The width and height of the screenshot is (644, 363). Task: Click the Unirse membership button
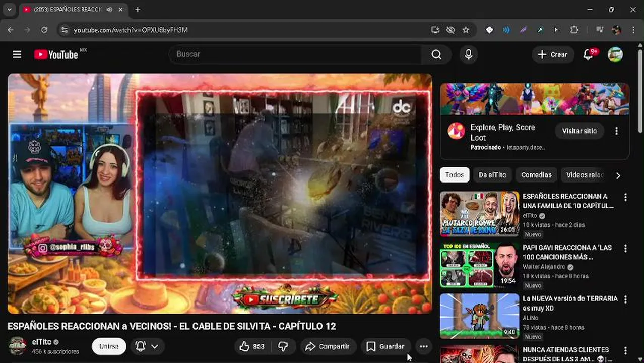point(109,346)
